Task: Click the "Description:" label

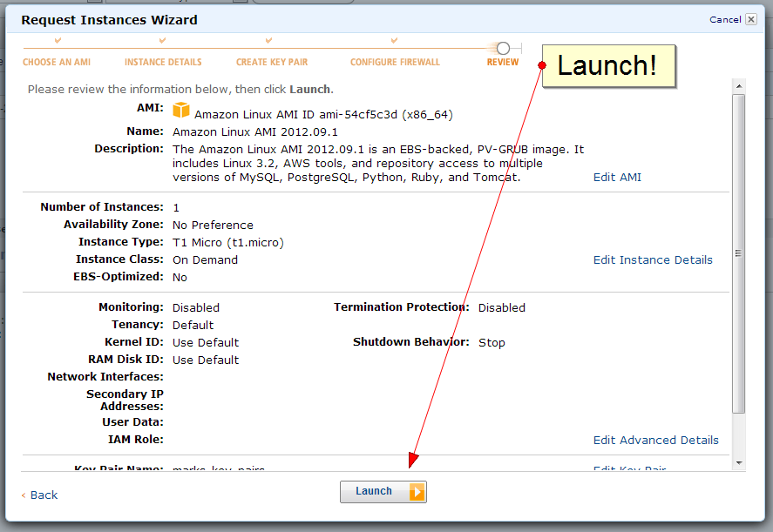Action: pos(129,149)
